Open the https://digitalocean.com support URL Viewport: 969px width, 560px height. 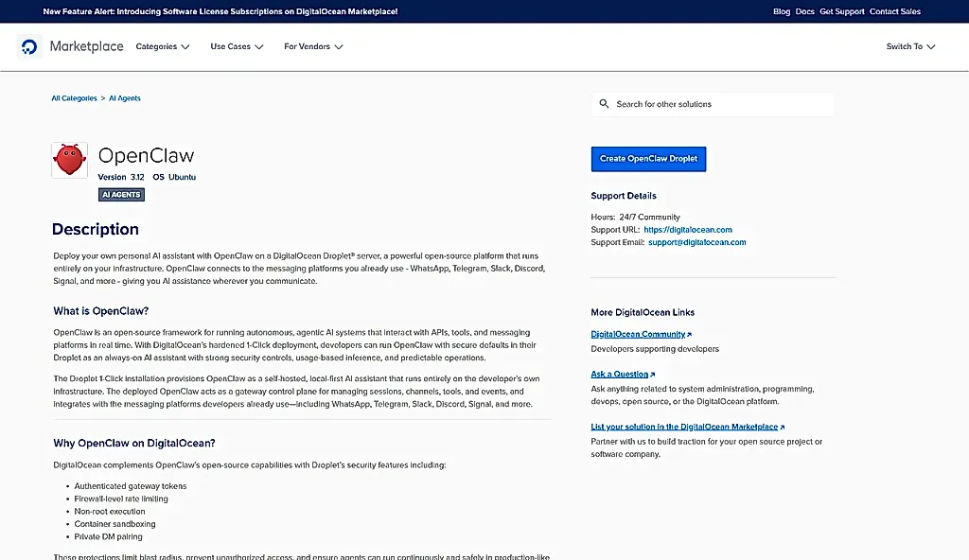click(688, 229)
